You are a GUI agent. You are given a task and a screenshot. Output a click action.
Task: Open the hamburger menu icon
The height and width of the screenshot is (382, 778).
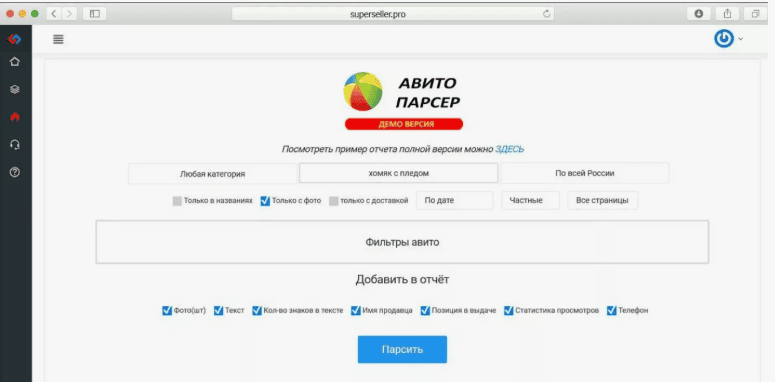(x=58, y=39)
